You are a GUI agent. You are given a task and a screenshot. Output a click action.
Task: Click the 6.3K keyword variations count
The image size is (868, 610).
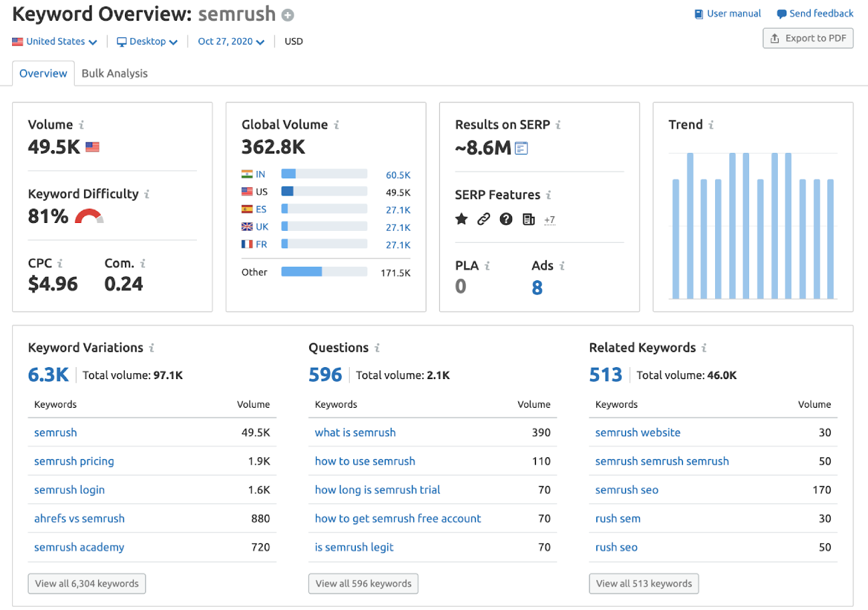coord(48,375)
